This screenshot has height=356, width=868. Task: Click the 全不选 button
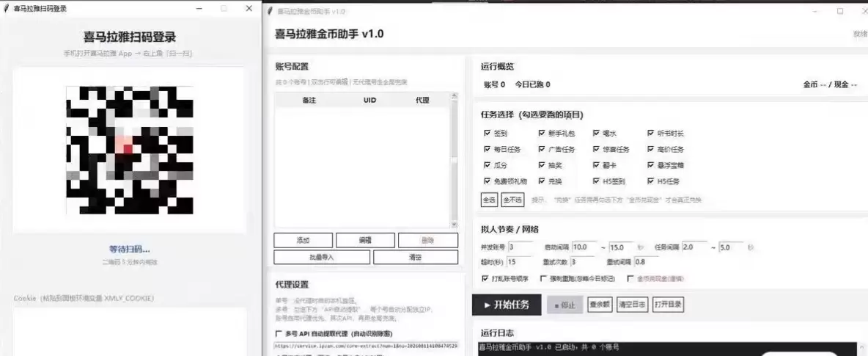(x=512, y=200)
